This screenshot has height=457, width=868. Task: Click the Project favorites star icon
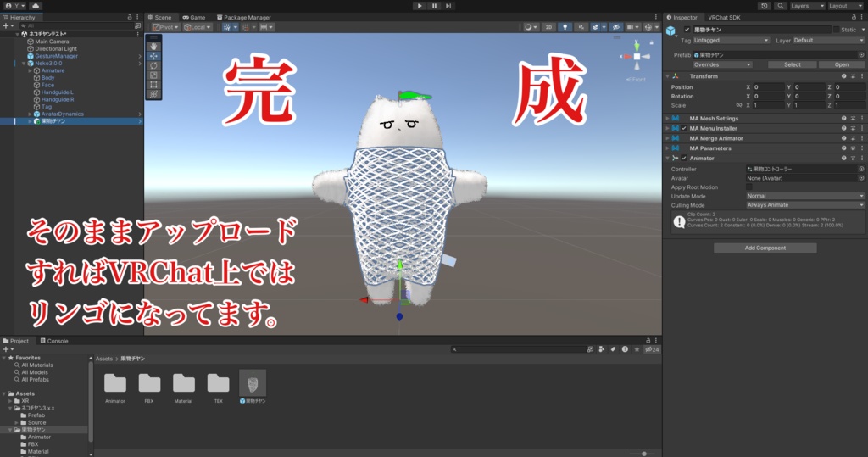pyautogui.click(x=637, y=349)
